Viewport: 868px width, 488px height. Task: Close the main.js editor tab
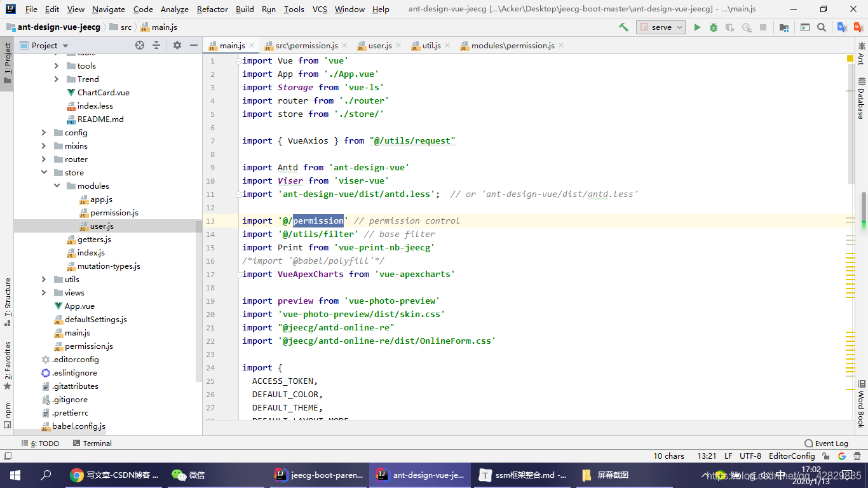click(252, 45)
